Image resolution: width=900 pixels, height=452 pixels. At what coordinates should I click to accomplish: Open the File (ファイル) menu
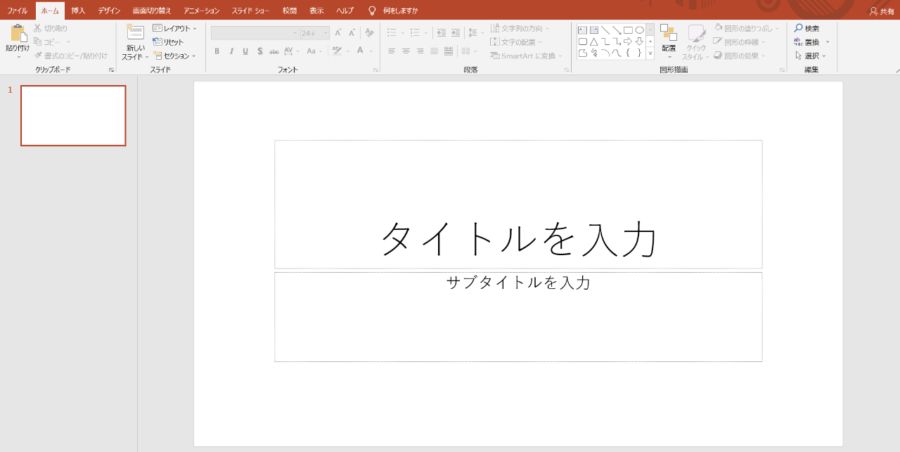coord(17,10)
